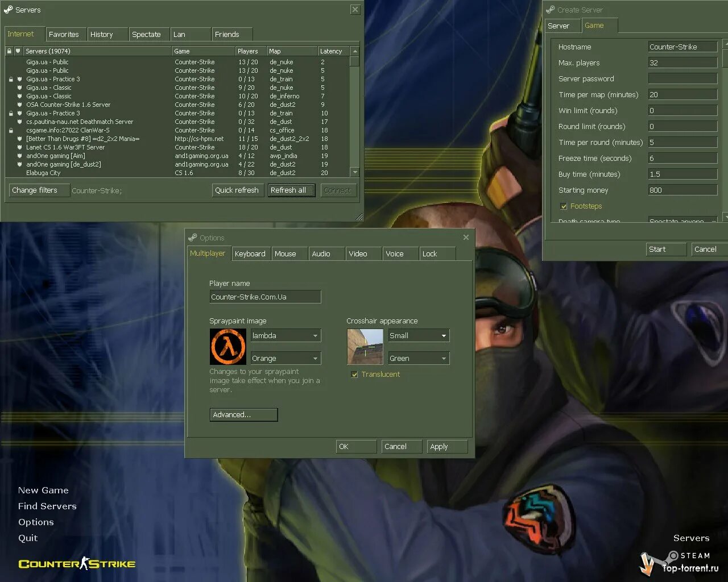Click Steam icon in Servers window title
This screenshot has height=582, width=728.
point(8,10)
